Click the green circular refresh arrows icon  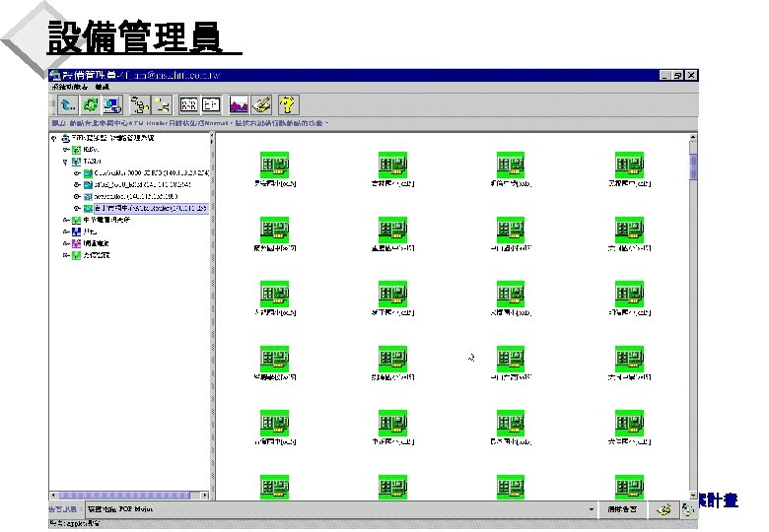click(90, 104)
